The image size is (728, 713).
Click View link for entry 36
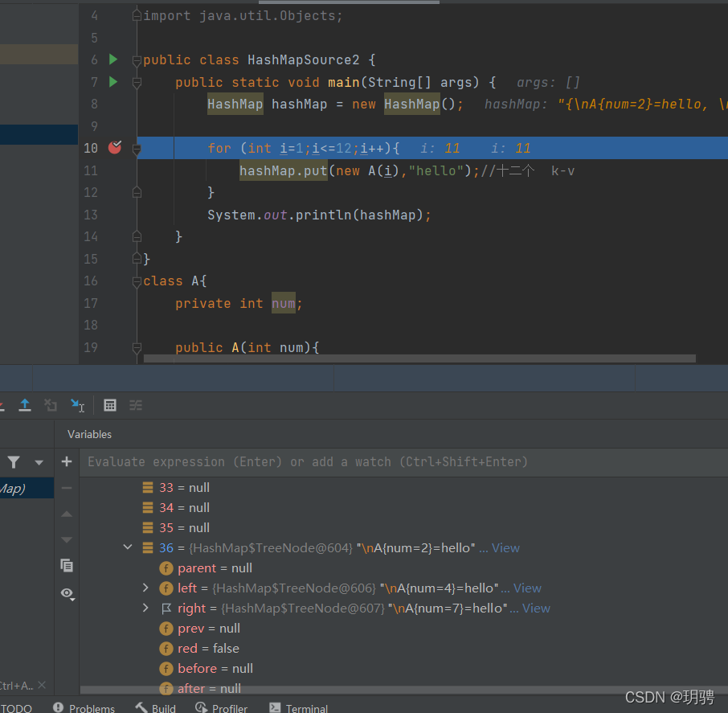[505, 548]
